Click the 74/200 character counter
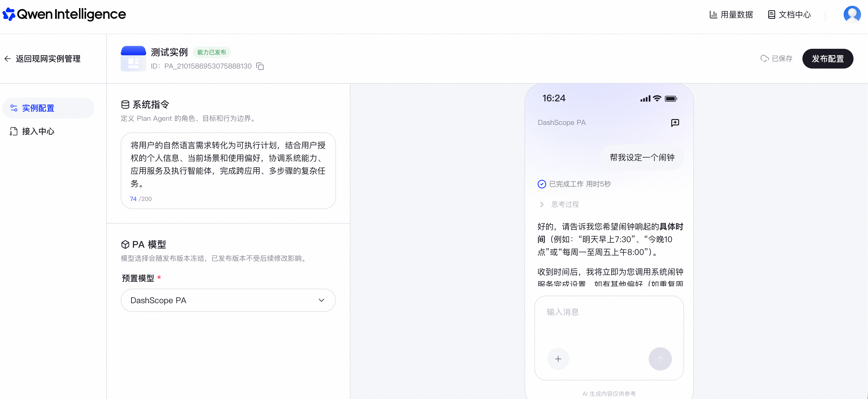Image resolution: width=868 pixels, height=399 pixels. tap(141, 199)
